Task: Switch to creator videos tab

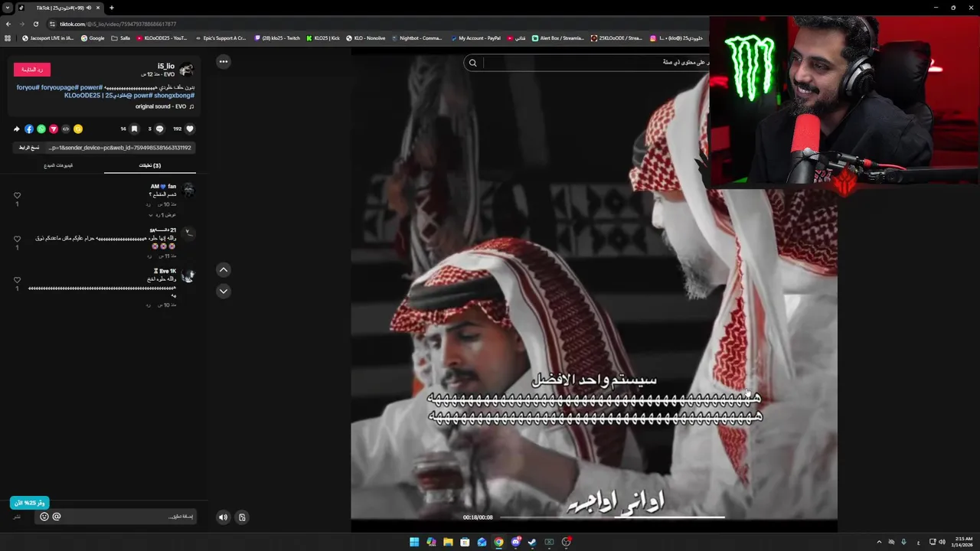Action: (x=58, y=165)
